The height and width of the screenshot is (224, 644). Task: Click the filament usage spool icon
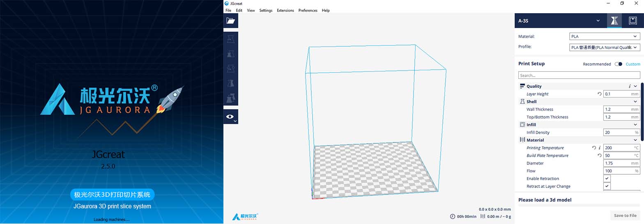coord(483,216)
